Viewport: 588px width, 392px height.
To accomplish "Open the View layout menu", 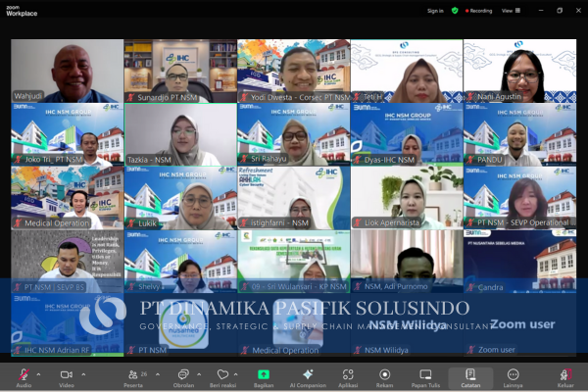I will point(509,11).
